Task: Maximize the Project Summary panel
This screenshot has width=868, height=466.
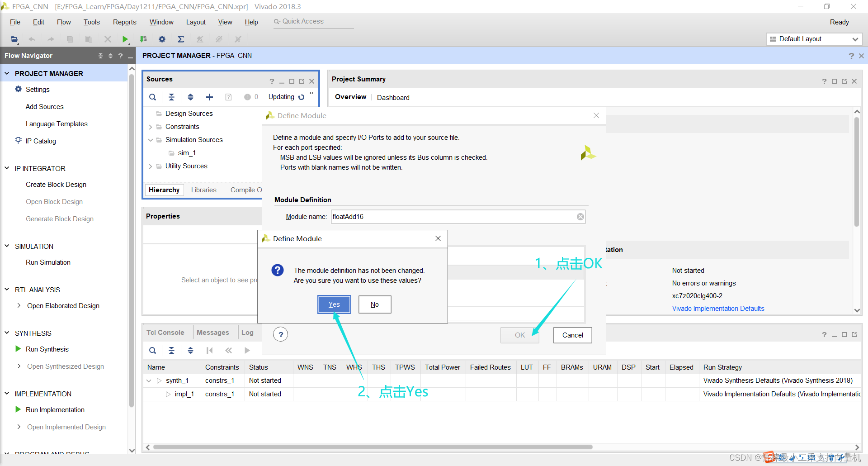Action: 834,81
